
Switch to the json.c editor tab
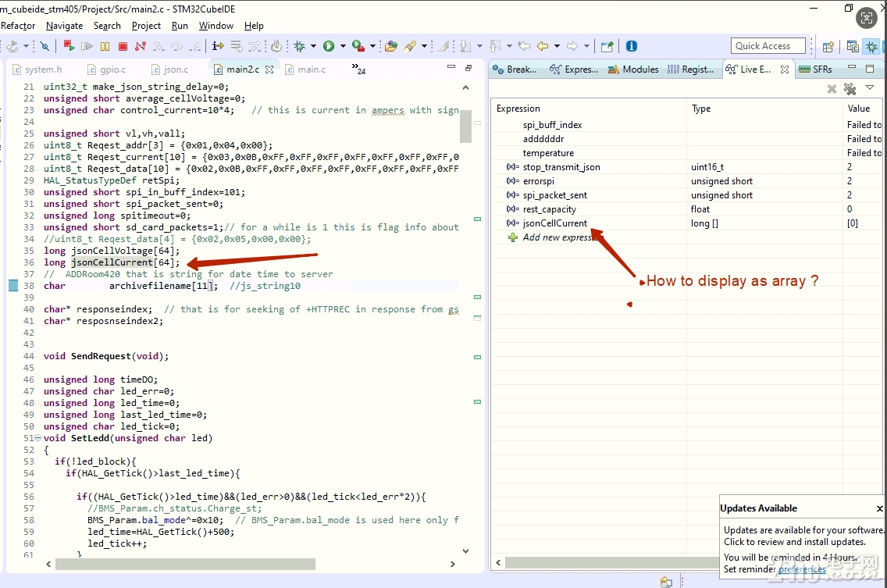pos(170,69)
